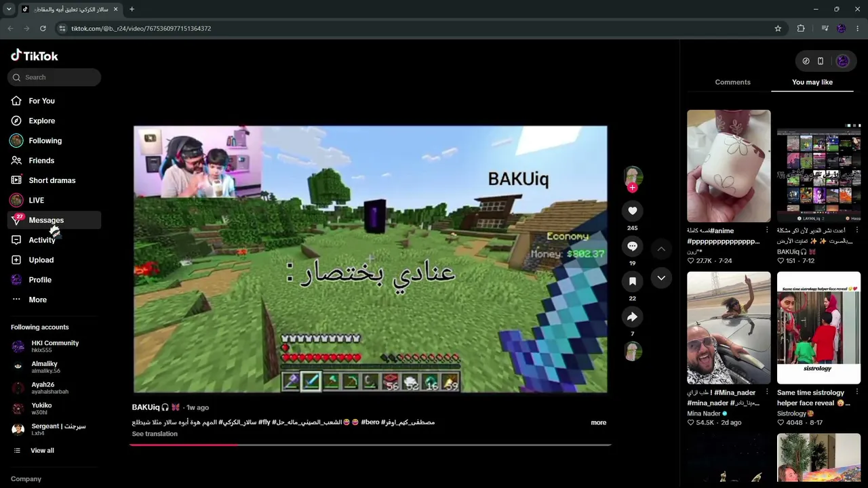Screen dimensions: 868x488
Task: Open a new browser tab
Action: [132, 9]
